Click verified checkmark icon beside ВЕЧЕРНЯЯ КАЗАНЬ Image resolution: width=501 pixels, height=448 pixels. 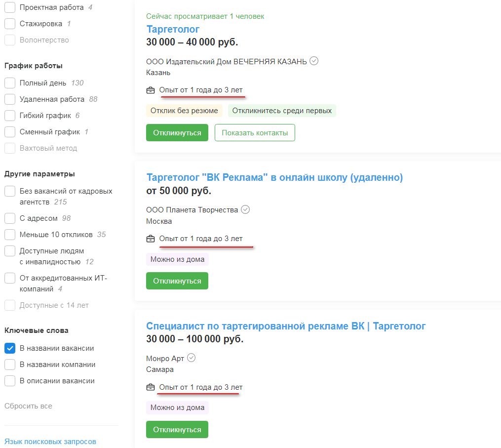pos(314,61)
